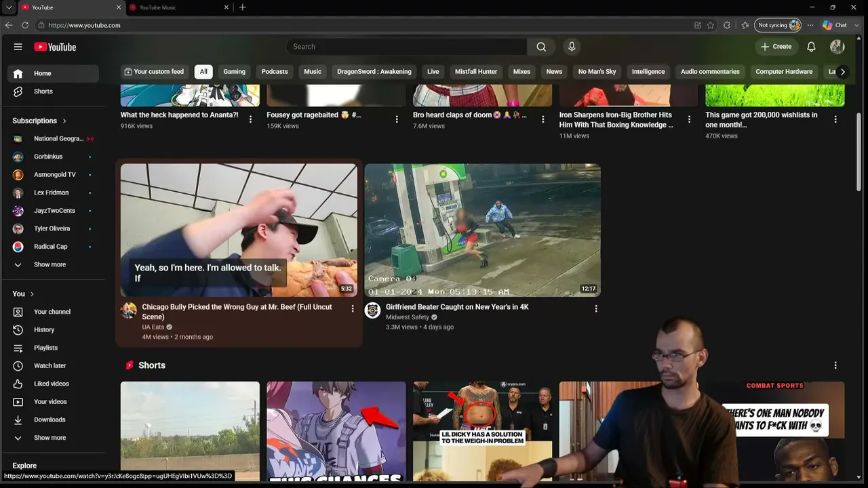Image resolution: width=868 pixels, height=488 pixels.
Task: Open the browser Extensions puzzle icon
Action: click(x=727, y=25)
